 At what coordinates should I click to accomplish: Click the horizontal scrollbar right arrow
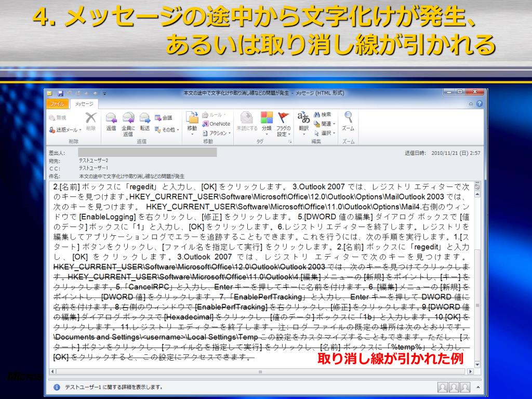click(x=470, y=371)
